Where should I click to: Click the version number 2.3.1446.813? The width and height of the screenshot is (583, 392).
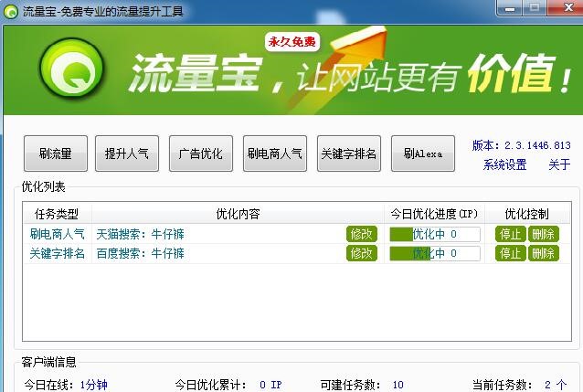pyautogui.click(x=537, y=145)
